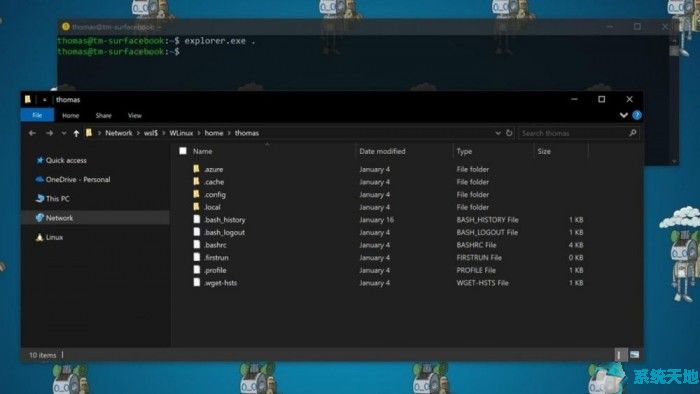
Task: Open the Share ribbon tab
Action: pos(103,115)
